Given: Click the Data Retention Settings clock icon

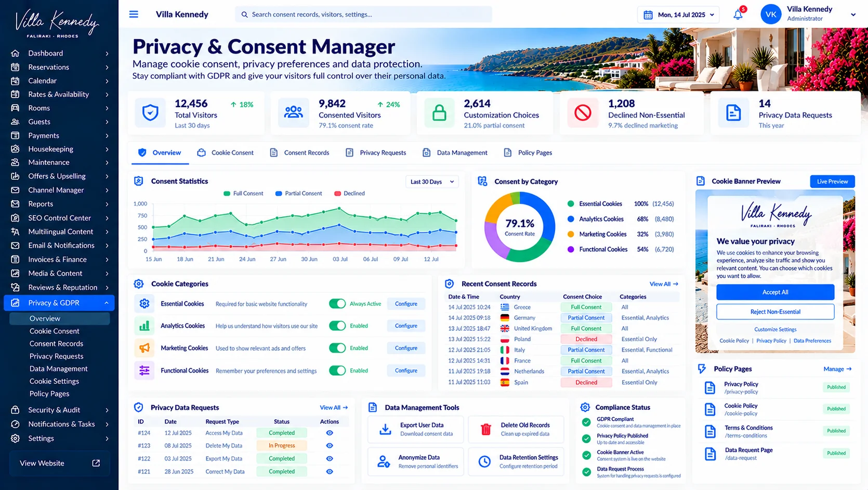Looking at the screenshot, I should 484,461.
